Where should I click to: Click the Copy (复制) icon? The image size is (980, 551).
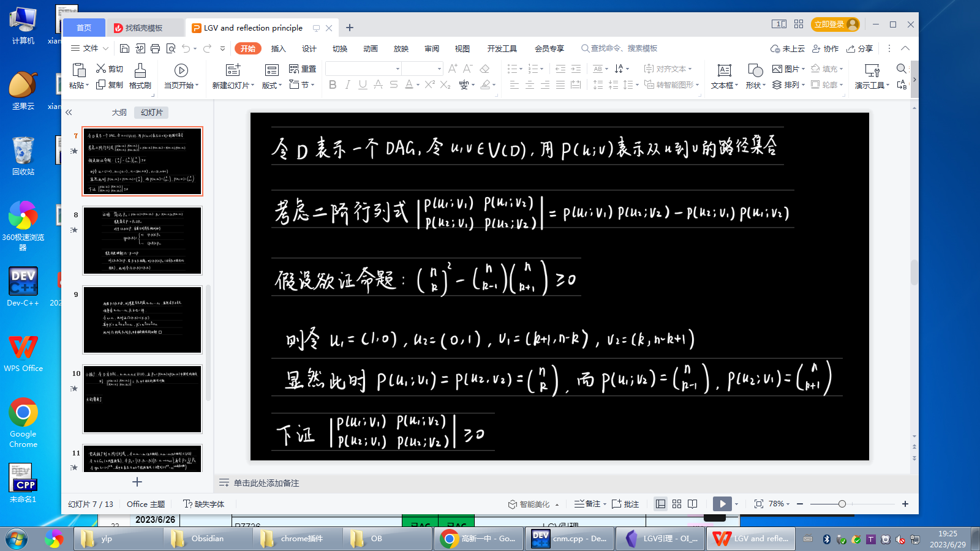(101, 84)
